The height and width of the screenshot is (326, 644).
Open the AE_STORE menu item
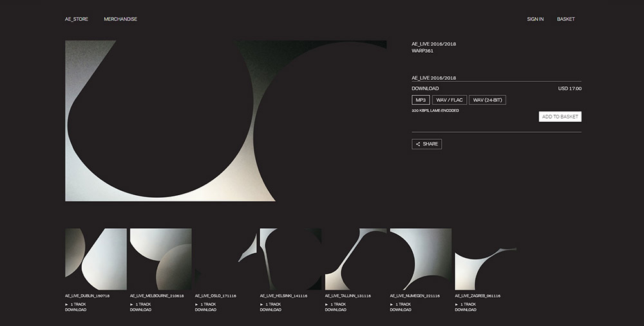point(77,19)
